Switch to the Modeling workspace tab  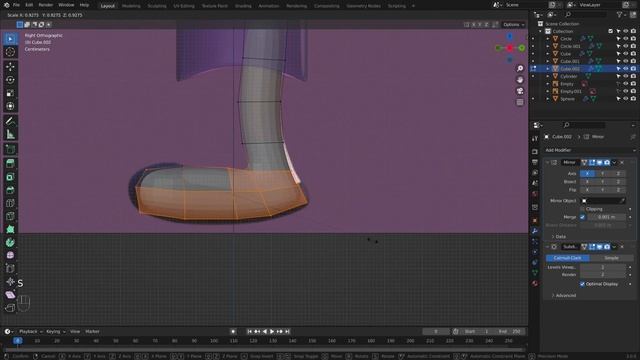click(131, 6)
